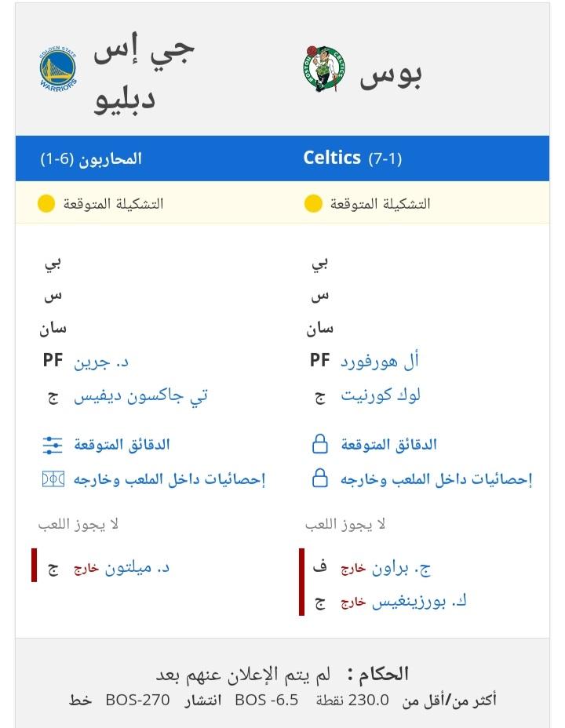This screenshot has height=728, width=565.
Task: Click the Boston Celtics logo
Action: tap(325, 69)
